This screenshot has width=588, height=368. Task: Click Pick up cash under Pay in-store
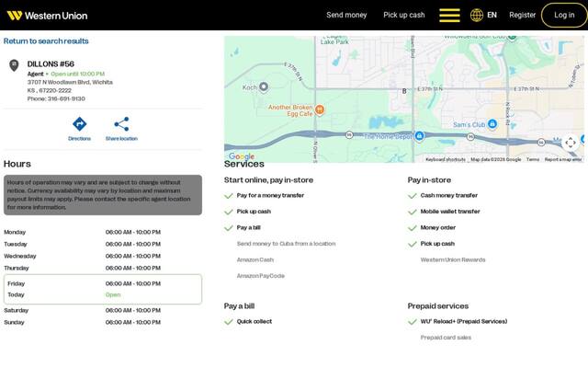pos(437,244)
